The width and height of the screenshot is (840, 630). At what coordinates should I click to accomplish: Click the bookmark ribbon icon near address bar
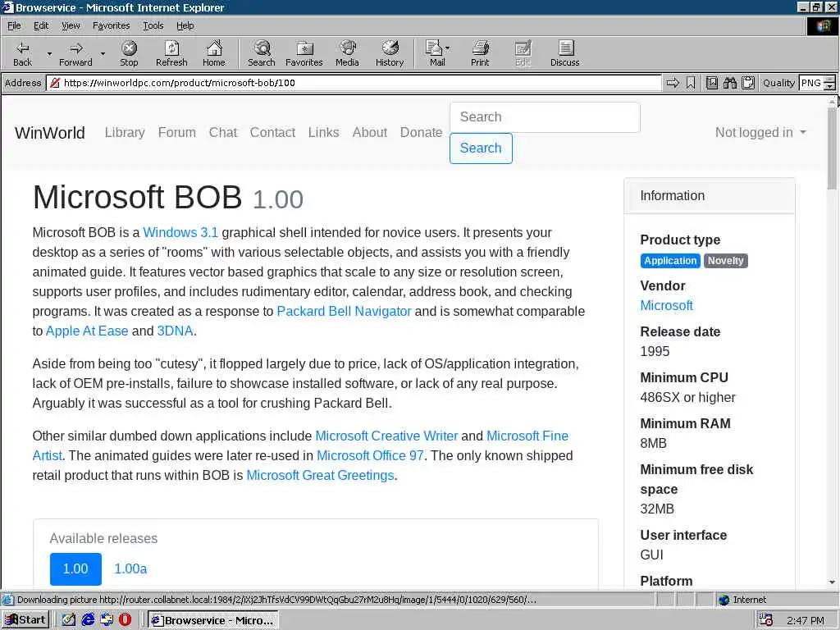tap(691, 83)
